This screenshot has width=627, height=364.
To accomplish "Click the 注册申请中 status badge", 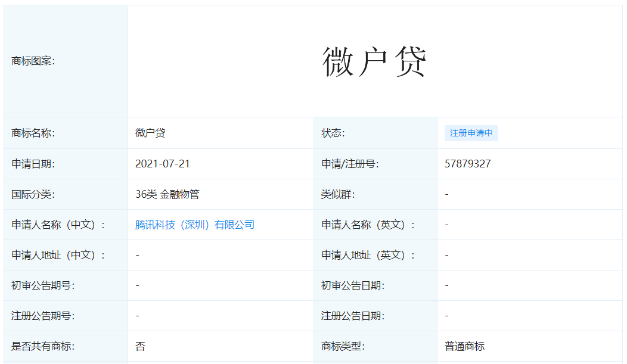I will click(x=471, y=133).
